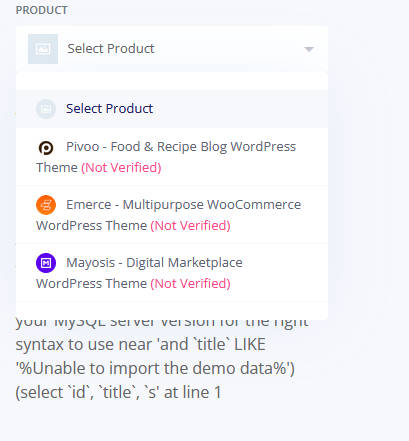Pick the highlighted Select Product list option
The height and width of the screenshot is (441, 409).
(172, 109)
